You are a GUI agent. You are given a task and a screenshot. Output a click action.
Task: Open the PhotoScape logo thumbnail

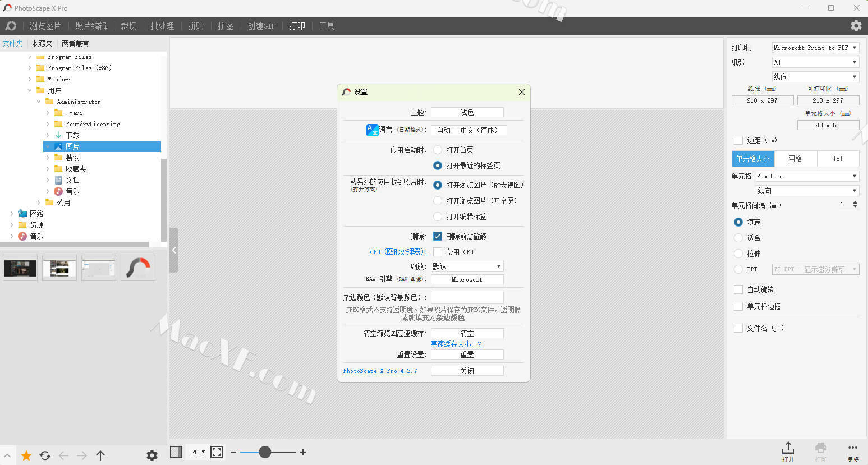tap(138, 268)
